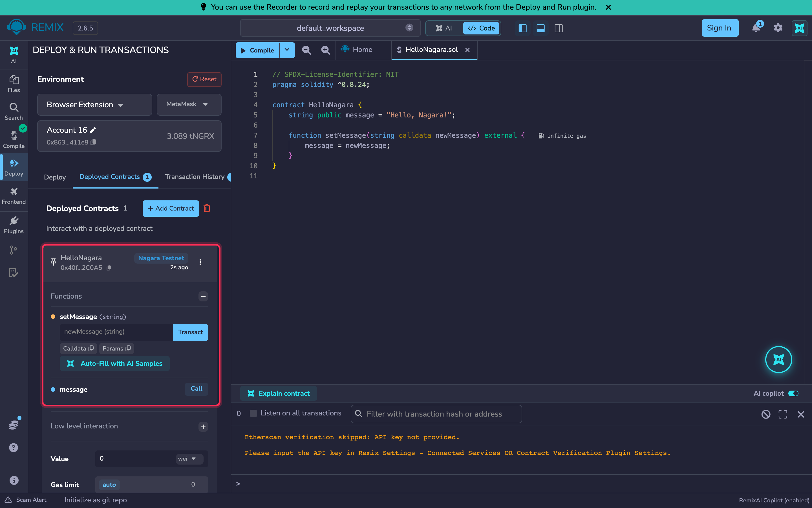Open the Plugins manager
The image size is (812, 508).
coord(14,225)
